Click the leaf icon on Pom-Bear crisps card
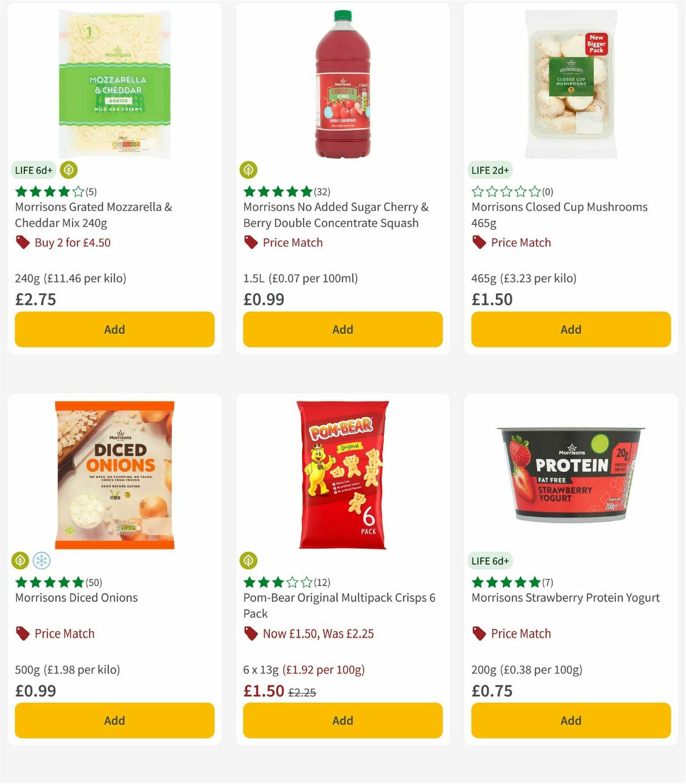 [x=249, y=561]
